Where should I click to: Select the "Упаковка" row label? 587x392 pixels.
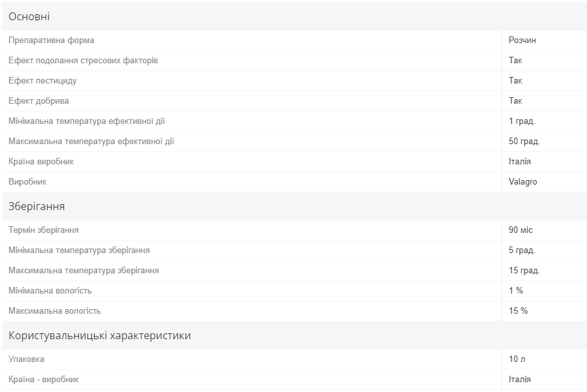coord(27,359)
